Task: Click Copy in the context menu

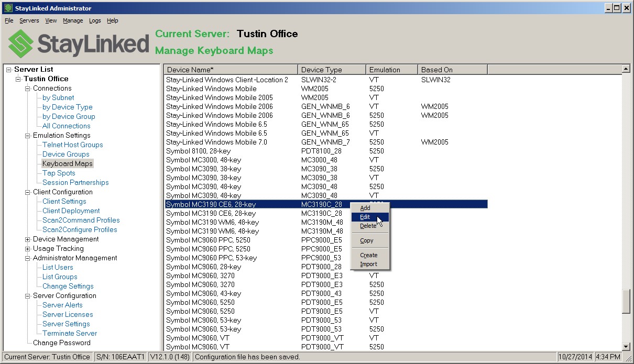Action: pos(367,240)
